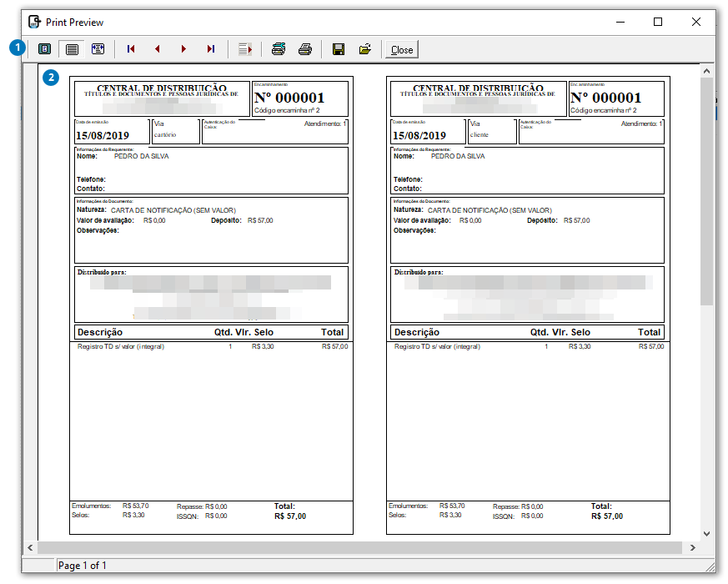Open go-to-page tool

(x=244, y=48)
